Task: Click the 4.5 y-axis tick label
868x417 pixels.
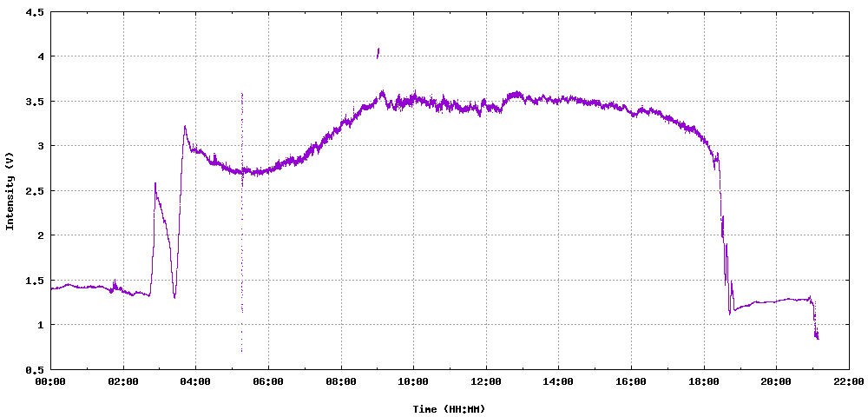Action: 35,11
